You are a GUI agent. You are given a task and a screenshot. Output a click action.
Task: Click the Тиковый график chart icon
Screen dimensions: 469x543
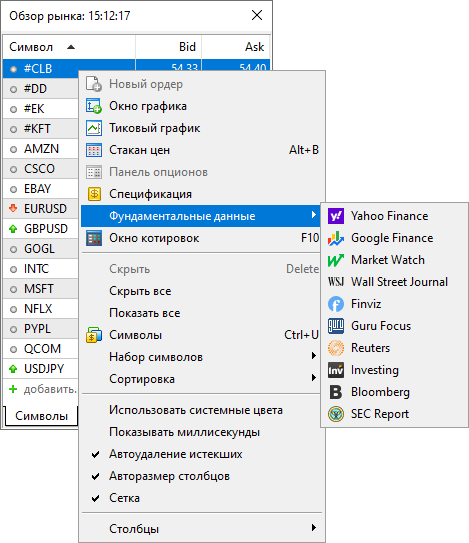[94, 128]
